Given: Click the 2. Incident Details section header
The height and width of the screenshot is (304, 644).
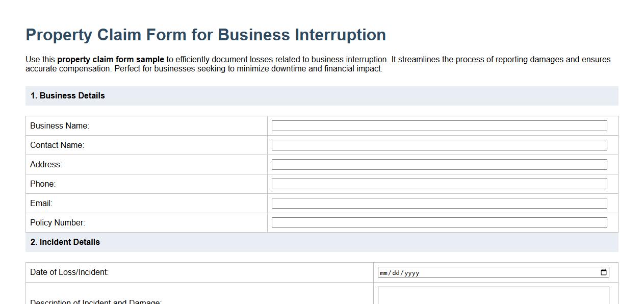Looking at the screenshot, I should click(x=66, y=242).
